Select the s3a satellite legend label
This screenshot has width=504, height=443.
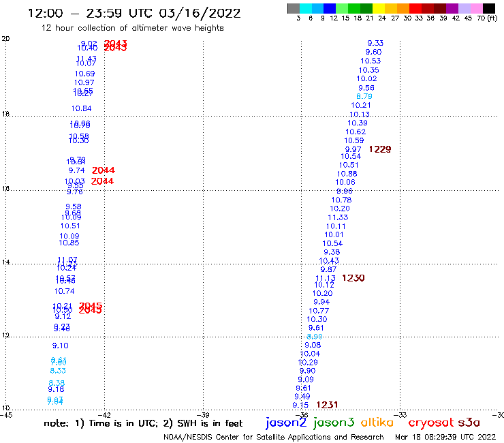click(x=469, y=423)
